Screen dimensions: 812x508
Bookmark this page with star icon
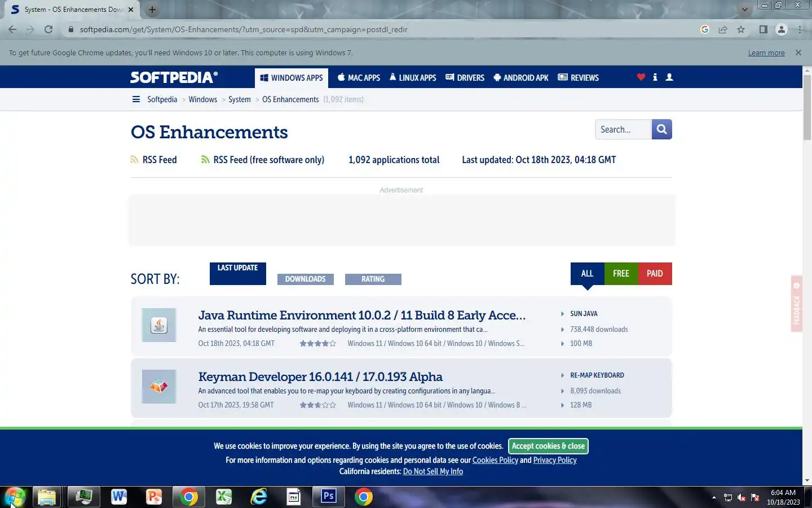coord(741,29)
